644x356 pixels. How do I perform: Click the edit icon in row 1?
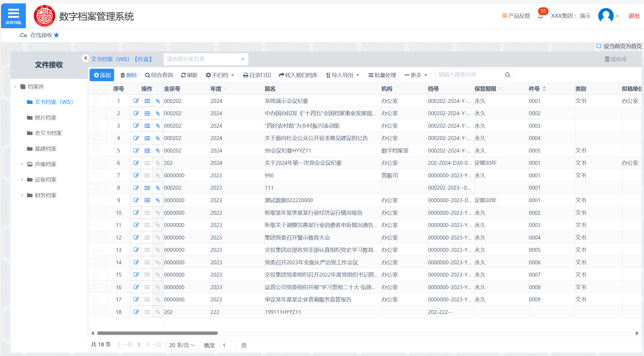[x=136, y=101]
